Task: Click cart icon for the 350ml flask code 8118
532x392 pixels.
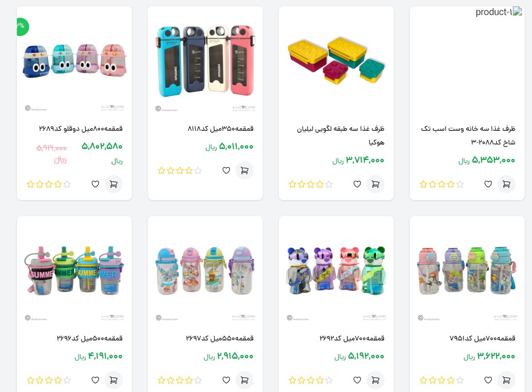Action: point(244,170)
